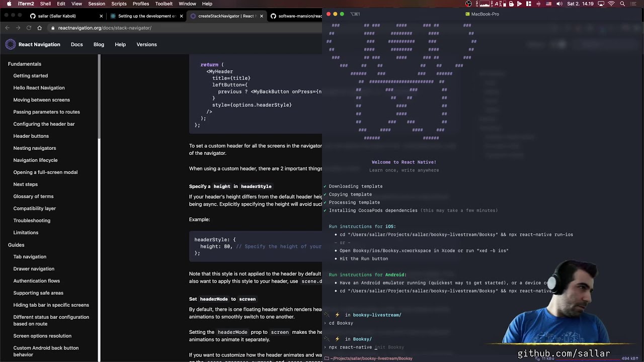Click the site lock icon in address bar

coord(52,28)
